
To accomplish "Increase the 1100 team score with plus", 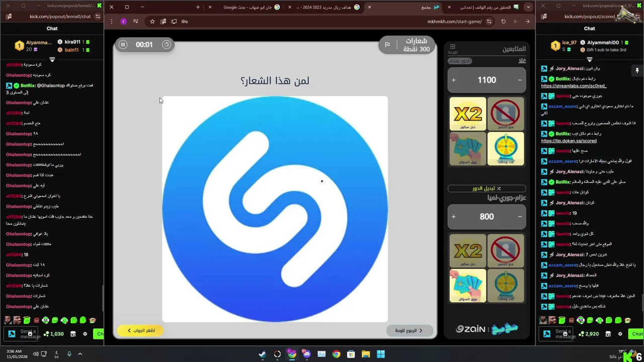I will click(453, 80).
